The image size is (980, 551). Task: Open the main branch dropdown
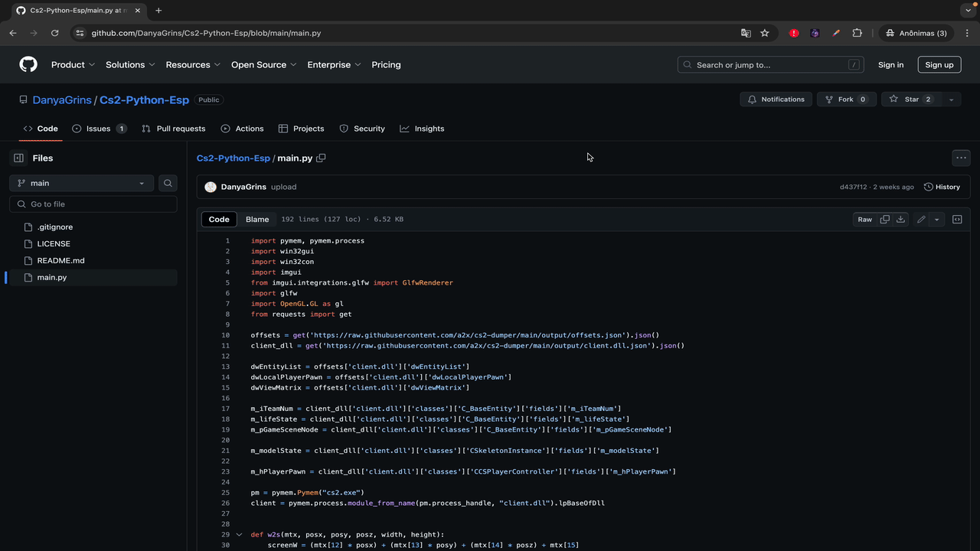pos(81,183)
